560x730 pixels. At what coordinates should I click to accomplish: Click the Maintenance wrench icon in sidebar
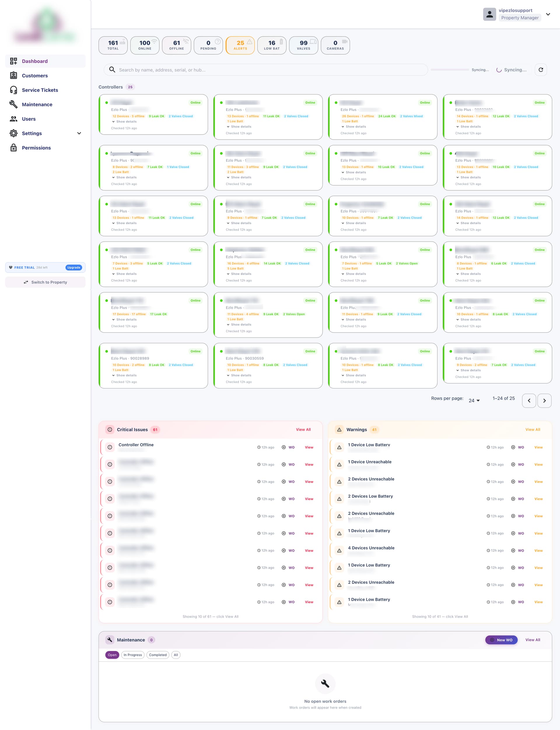pos(13,104)
